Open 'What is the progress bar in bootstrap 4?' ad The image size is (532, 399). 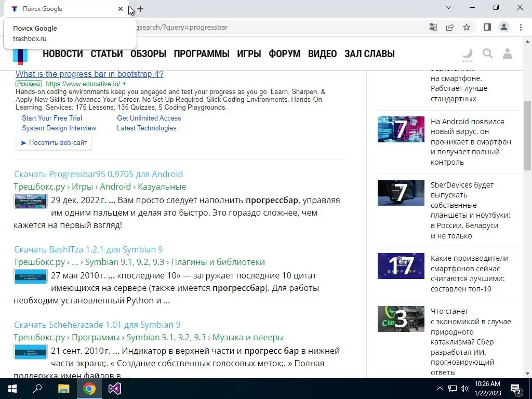(89, 74)
